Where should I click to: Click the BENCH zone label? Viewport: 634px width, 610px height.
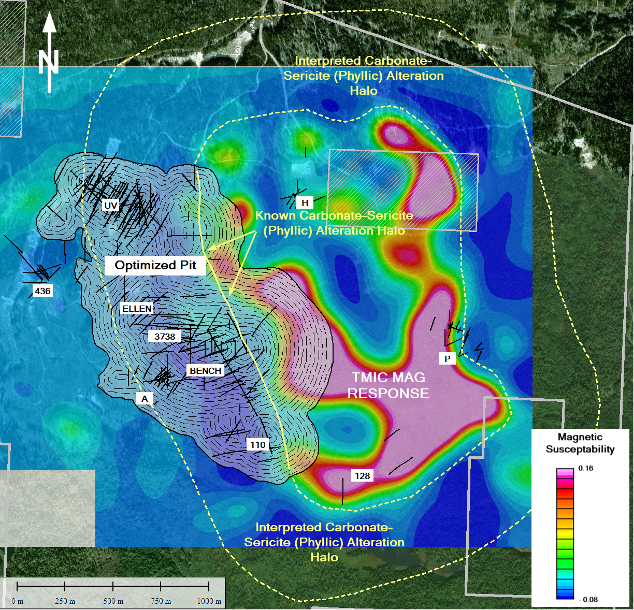(x=204, y=371)
